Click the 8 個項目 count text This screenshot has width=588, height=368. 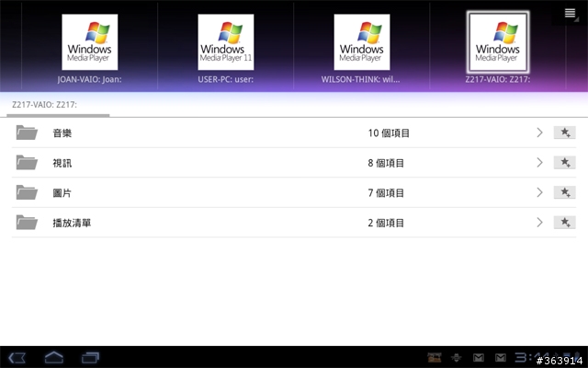click(386, 163)
